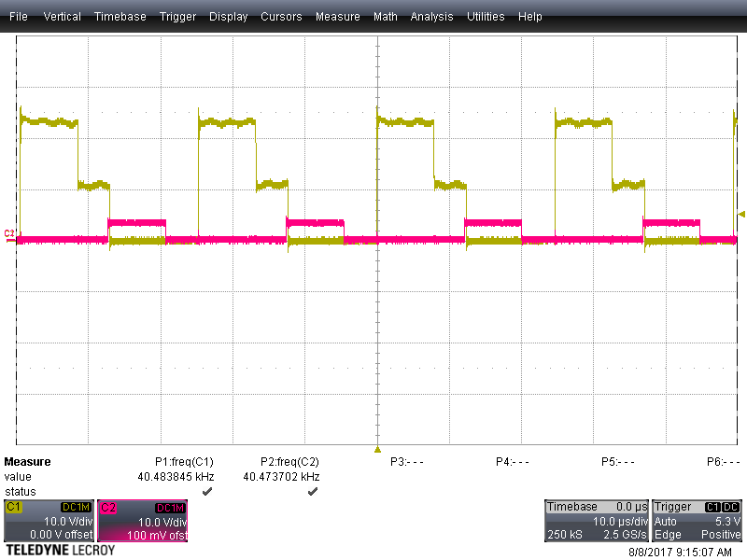Click the P2:freq(C2) measurement label
This screenshot has height=560, width=747.
(289, 462)
